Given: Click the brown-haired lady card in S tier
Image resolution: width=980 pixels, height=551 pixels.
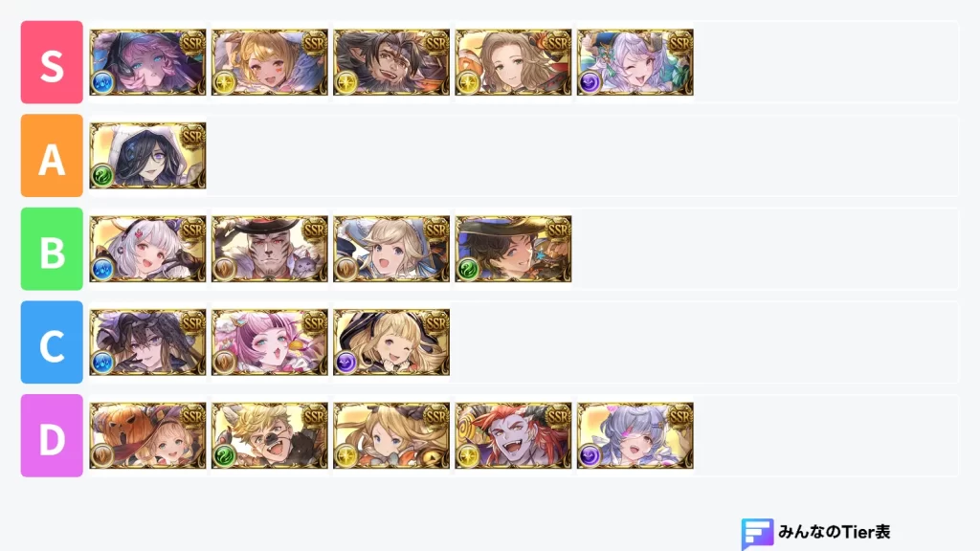Looking at the screenshot, I should (x=513, y=62).
